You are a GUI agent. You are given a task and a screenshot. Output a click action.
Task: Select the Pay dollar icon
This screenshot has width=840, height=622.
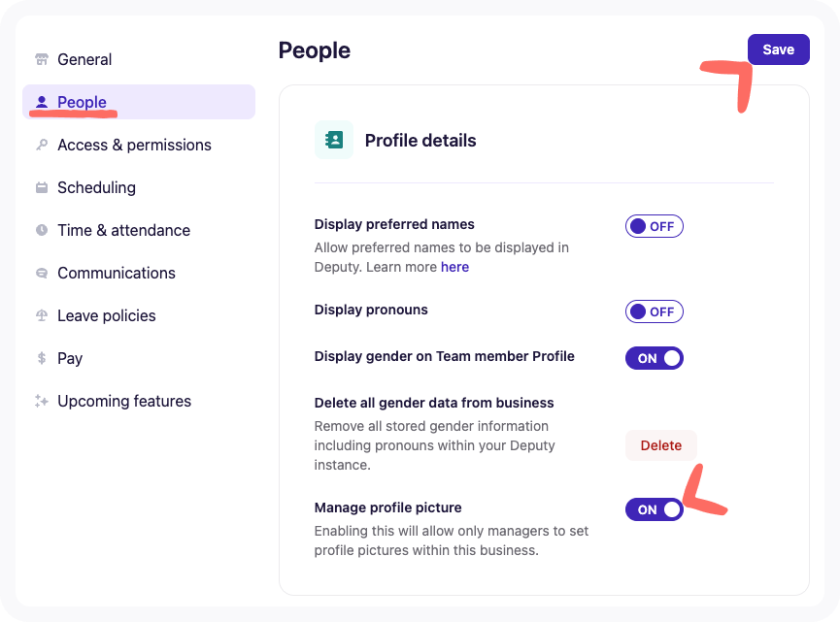point(40,358)
